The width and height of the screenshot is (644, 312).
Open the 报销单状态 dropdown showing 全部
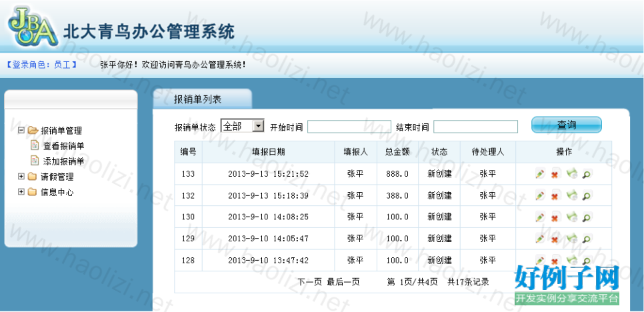[x=243, y=126]
